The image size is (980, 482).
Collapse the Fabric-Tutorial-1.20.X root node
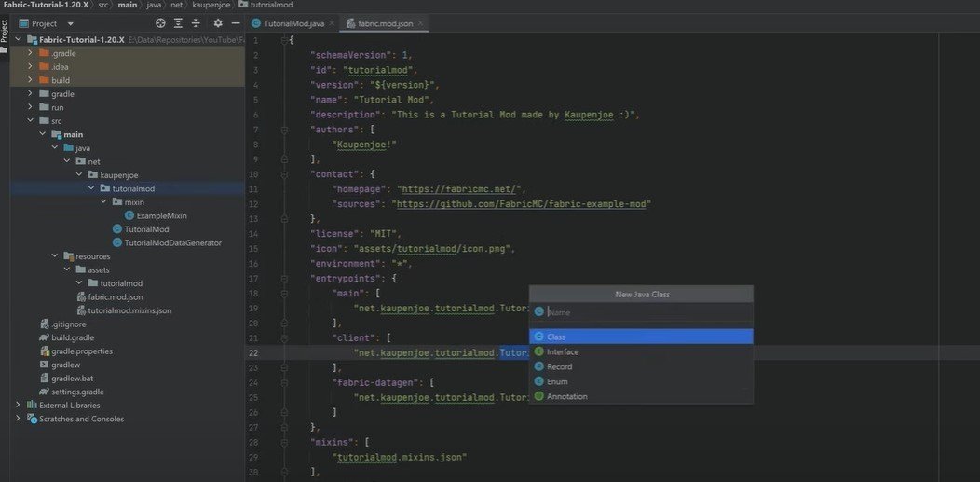pos(18,39)
